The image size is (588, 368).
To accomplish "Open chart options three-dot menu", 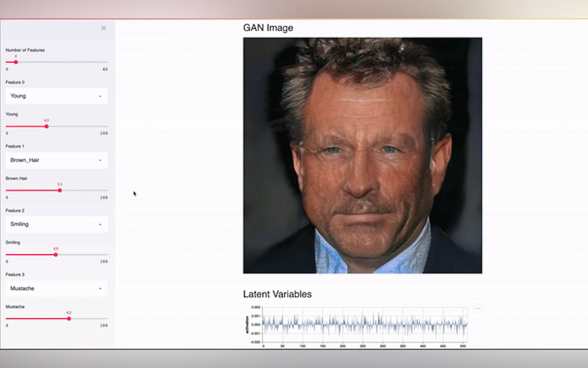I will tap(477, 309).
